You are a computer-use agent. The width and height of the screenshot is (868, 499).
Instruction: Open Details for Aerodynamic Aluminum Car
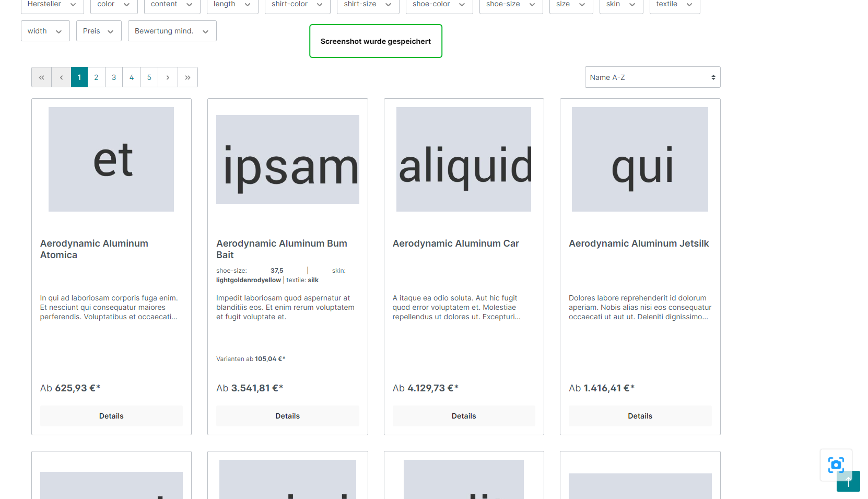click(x=464, y=416)
